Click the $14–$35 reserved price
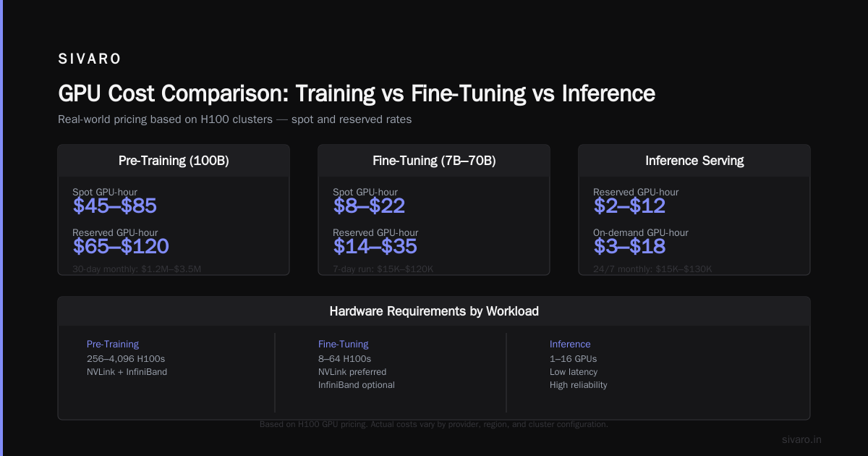 coord(375,247)
